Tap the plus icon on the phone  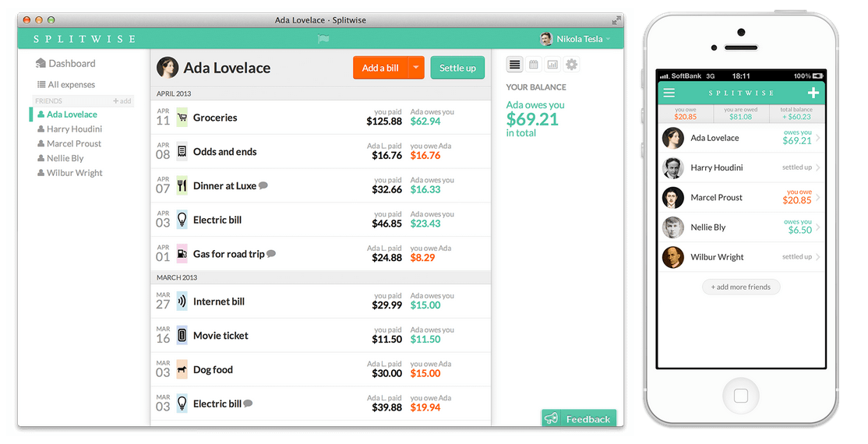[x=813, y=93]
